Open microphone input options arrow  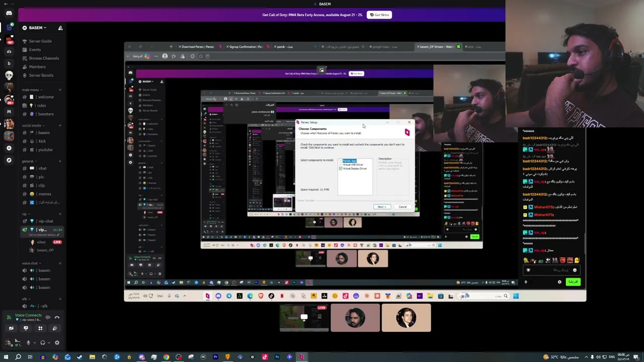[x=35, y=343]
